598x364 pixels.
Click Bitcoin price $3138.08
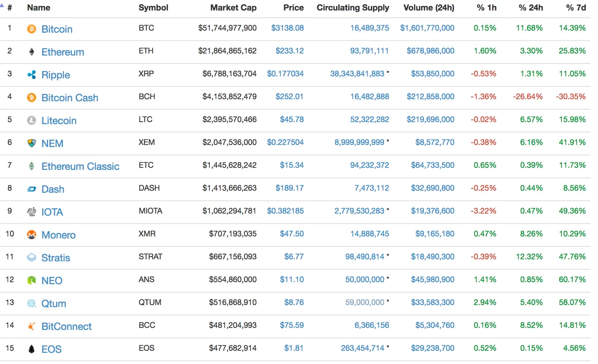(287, 28)
